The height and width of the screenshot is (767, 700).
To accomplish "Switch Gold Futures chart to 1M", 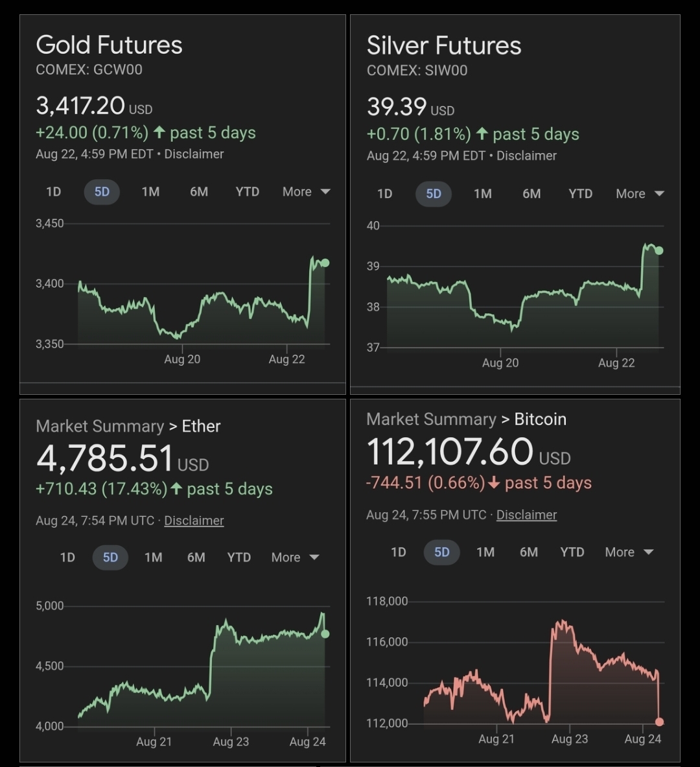I will click(x=150, y=192).
